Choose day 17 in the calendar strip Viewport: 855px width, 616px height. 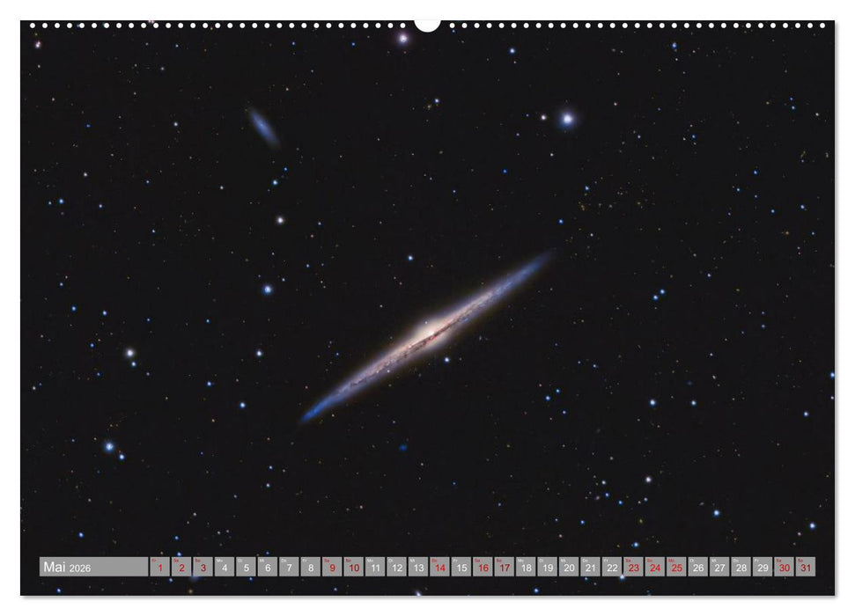click(505, 568)
